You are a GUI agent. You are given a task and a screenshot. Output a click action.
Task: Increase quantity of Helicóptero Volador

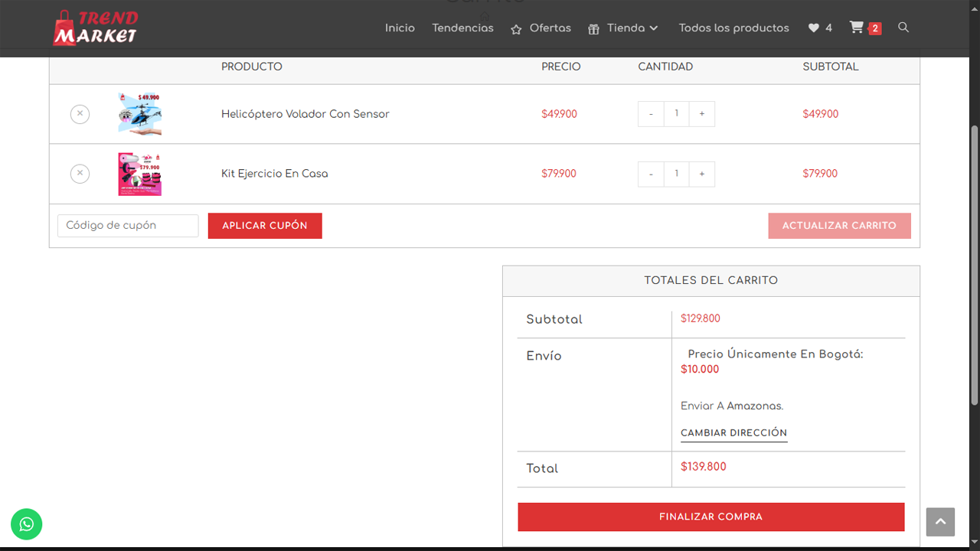701,114
